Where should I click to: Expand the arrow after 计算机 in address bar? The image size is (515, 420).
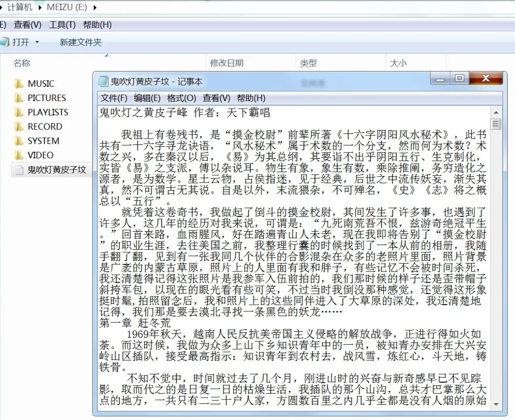tap(40, 7)
